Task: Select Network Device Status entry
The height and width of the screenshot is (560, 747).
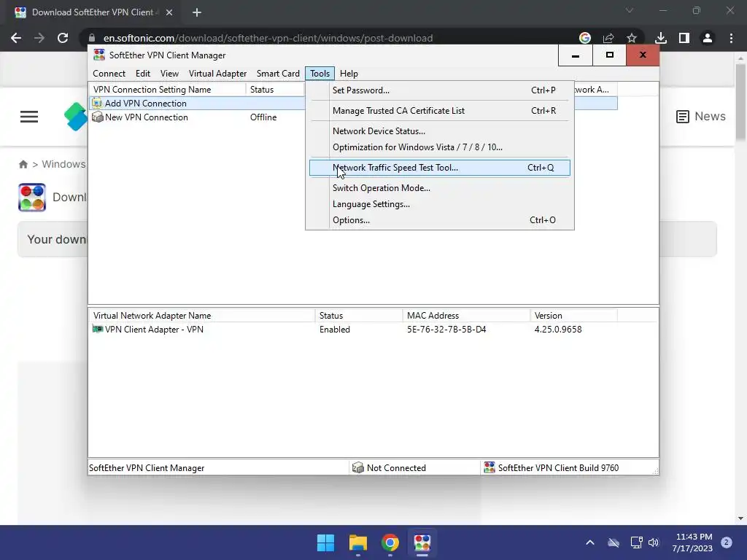Action: coord(439,131)
